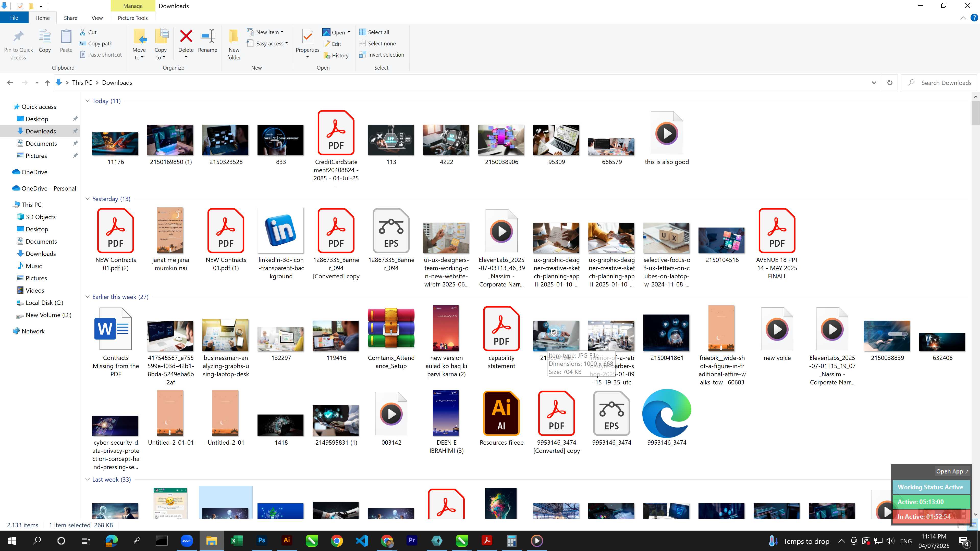Collapse the Last week (33) group
980x551 pixels.
[x=88, y=480]
